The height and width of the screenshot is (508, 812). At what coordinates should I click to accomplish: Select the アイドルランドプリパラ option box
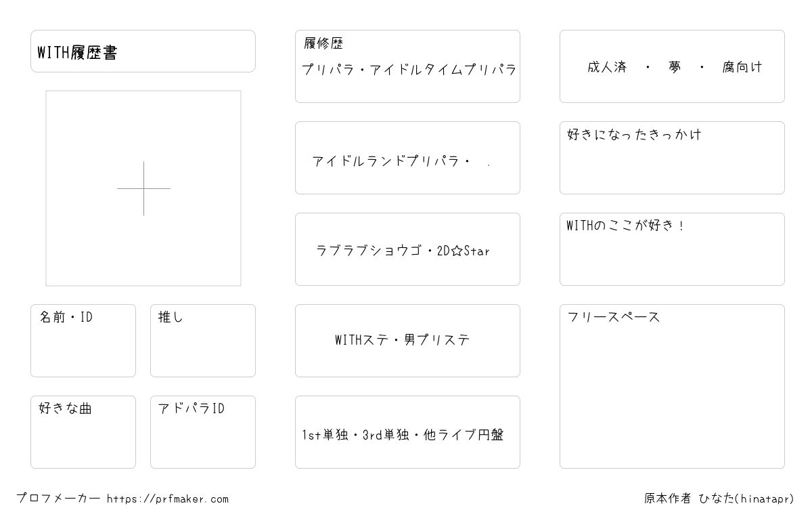tap(407, 158)
